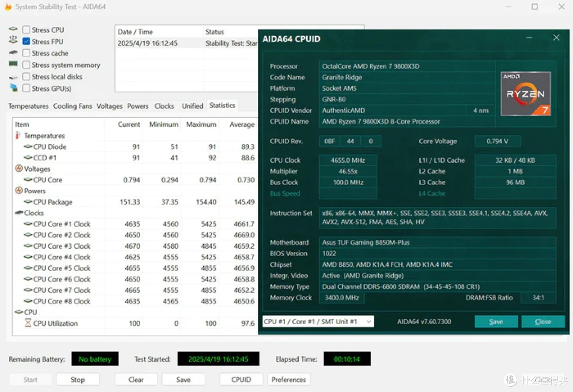The width and height of the screenshot is (573, 392).
Task: Select the 2025/4/19 16:12:45 log entry
Action: [187, 43]
